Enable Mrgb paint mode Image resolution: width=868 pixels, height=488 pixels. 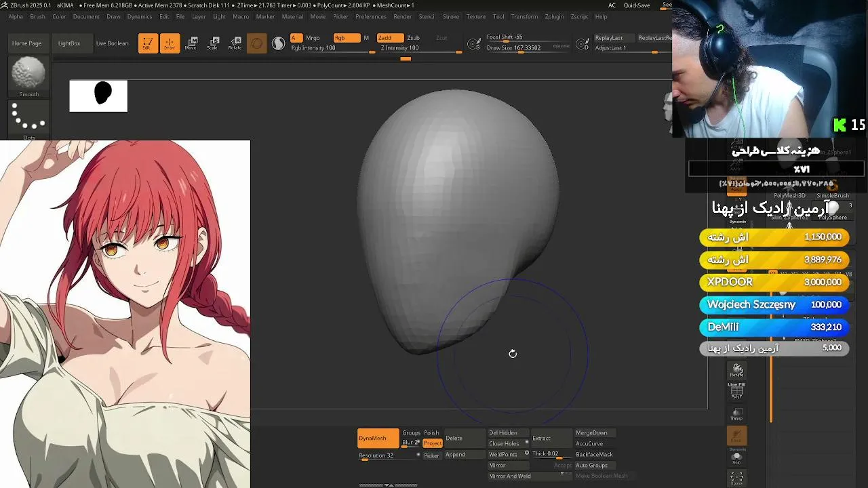pyautogui.click(x=313, y=38)
